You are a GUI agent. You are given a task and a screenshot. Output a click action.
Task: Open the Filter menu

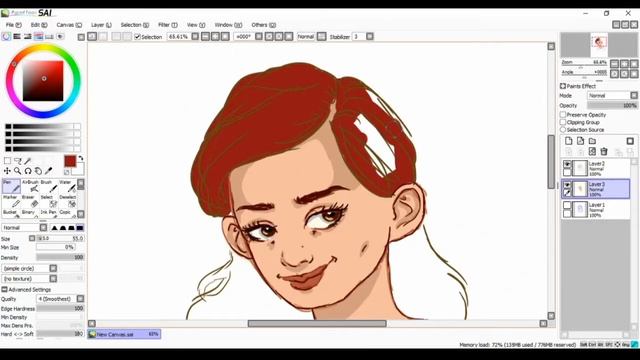(x=168, y=25)
